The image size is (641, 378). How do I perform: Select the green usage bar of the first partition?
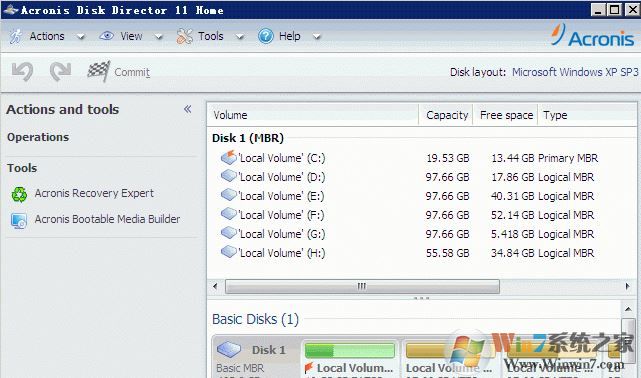point(350,350)
